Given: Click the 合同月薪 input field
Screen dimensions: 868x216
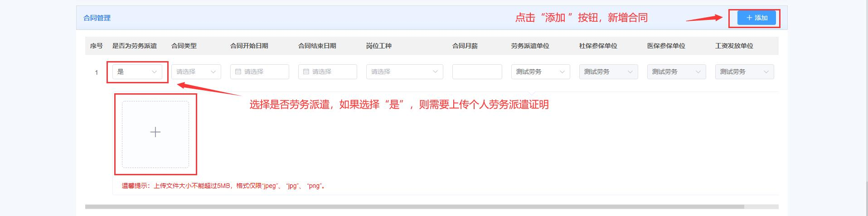Looking at the screenshot, I should click(477, 72).
